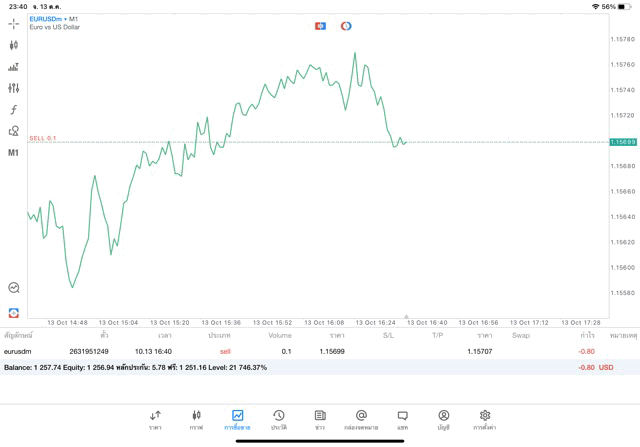Select the crosshair tool
This screenshot has width=640, height=447.
point(14,23)
